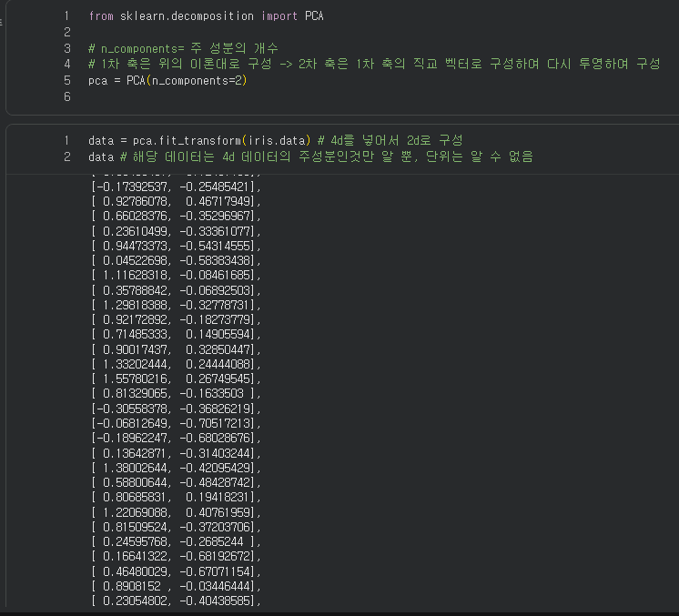The height and width of the screenshot is (616, 679).
Task: Select output row [1.11628318, -0.08461685]
Action: (x=177, y=276)
